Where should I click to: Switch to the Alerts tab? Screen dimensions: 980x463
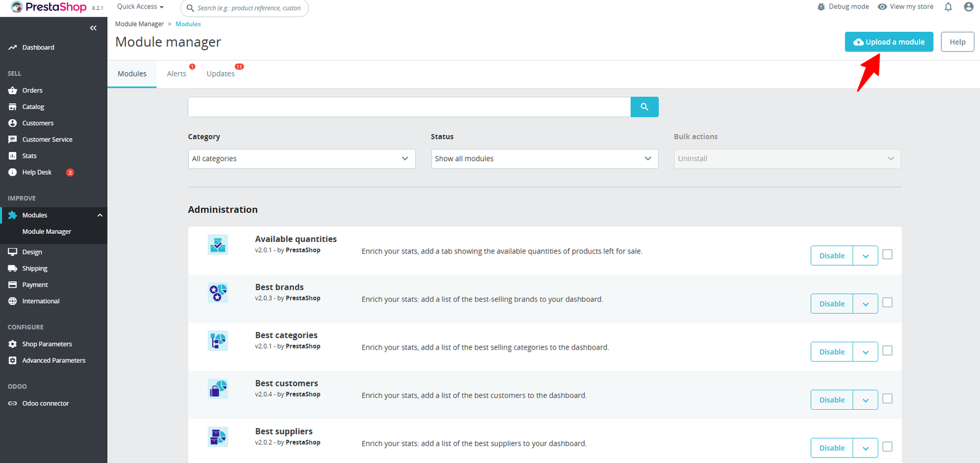tap(176, 74)
